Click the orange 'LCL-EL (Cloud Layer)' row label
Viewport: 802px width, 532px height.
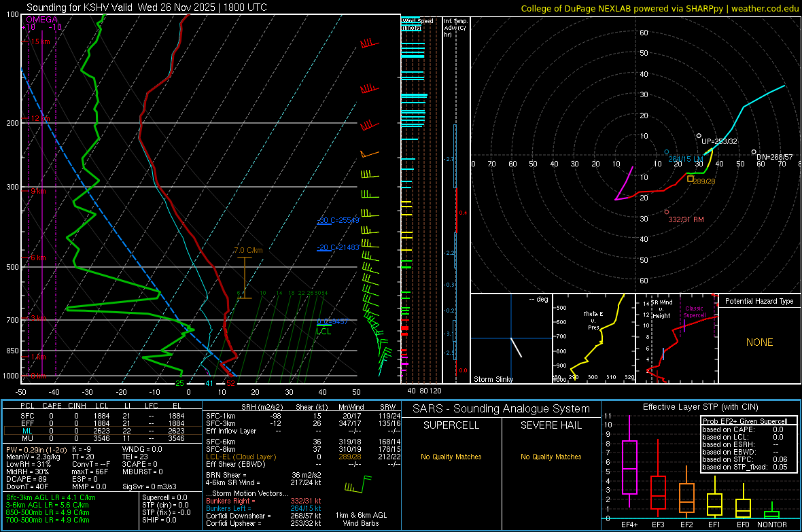(x=241, y=457)
